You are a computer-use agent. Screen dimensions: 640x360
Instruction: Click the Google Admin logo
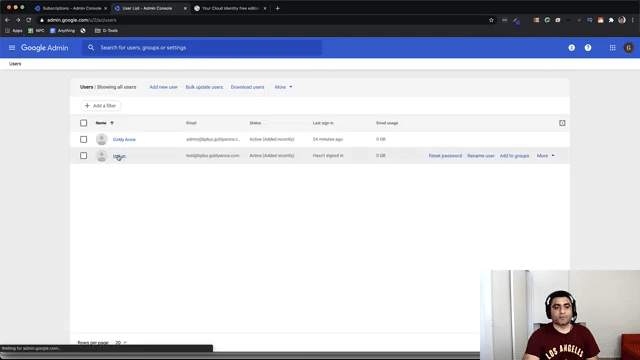click(x=44, y=48)
